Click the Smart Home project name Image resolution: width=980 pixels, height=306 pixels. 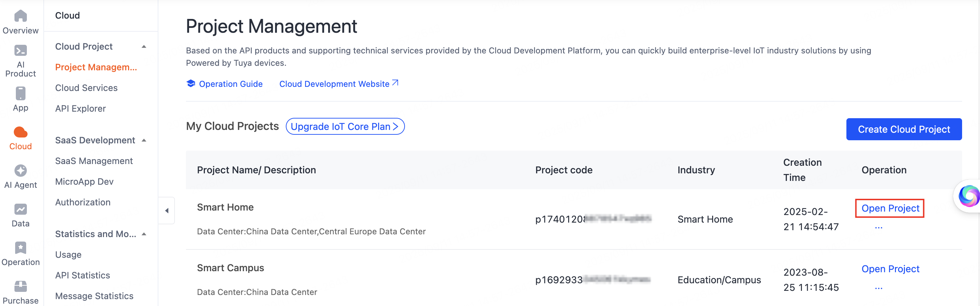click(225, 207)
